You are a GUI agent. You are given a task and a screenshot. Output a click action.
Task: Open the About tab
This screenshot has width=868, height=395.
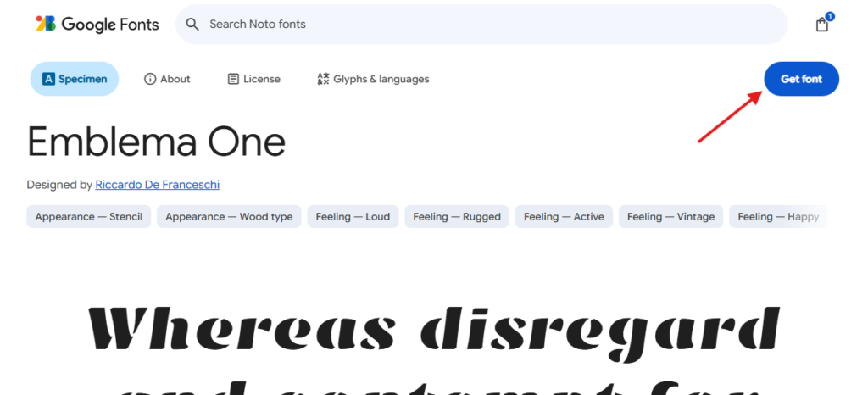(167, 79)
